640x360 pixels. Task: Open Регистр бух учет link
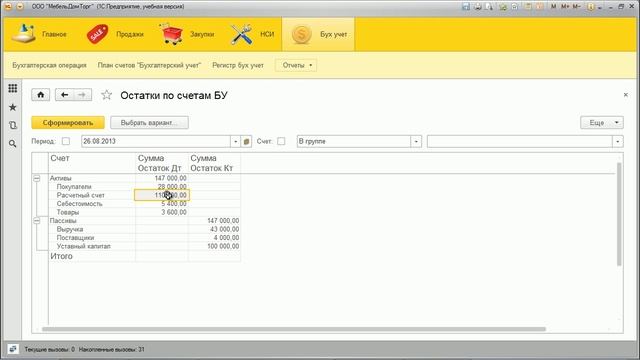click(238, 65)
